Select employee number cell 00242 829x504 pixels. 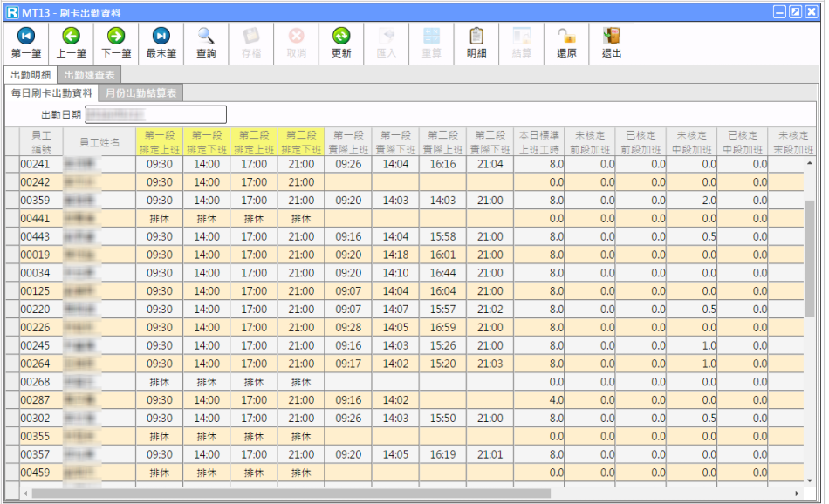coord(41,182)
